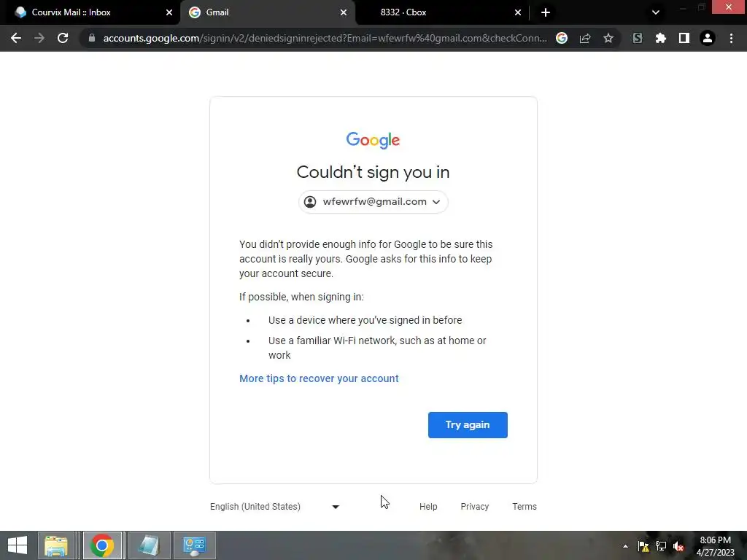Open the tab search chevron
This screenshot has width=747, height=560.
tap(656, 12)
